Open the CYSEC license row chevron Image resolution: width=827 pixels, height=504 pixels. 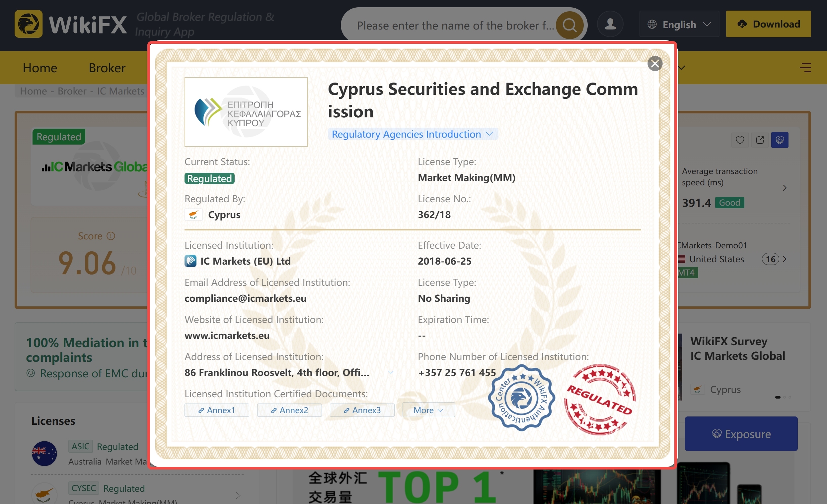pyautogui.click(x=238, y=495)
